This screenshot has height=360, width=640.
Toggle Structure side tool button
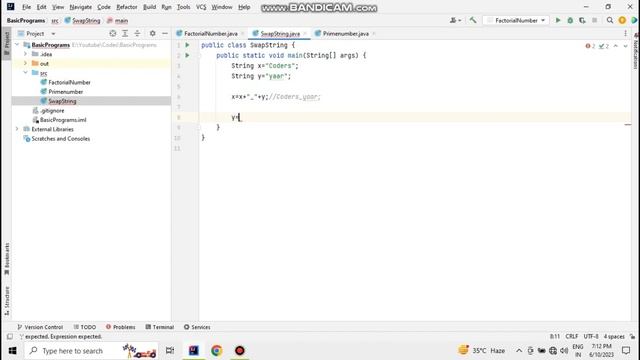tap(7, 301)
